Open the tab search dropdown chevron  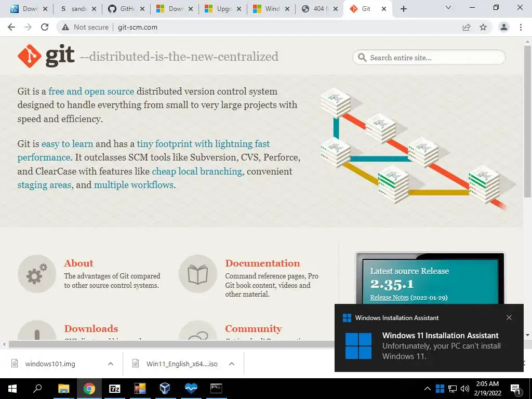(448, 7)
